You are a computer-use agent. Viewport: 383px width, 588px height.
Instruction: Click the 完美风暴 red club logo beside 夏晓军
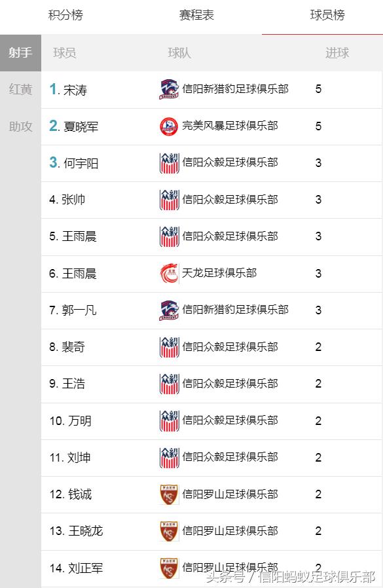pos(169,126)
